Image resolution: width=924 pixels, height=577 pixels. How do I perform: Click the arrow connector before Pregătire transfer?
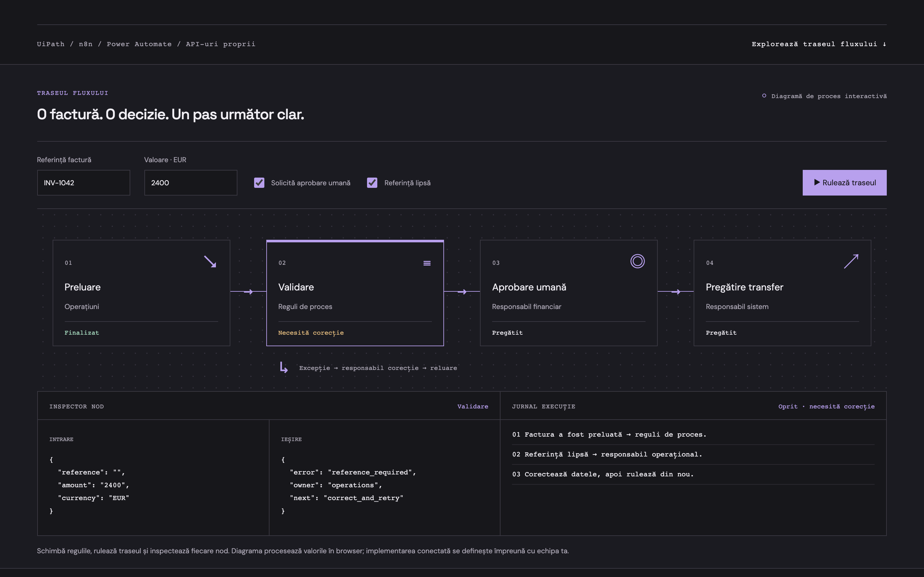[675, 292]
